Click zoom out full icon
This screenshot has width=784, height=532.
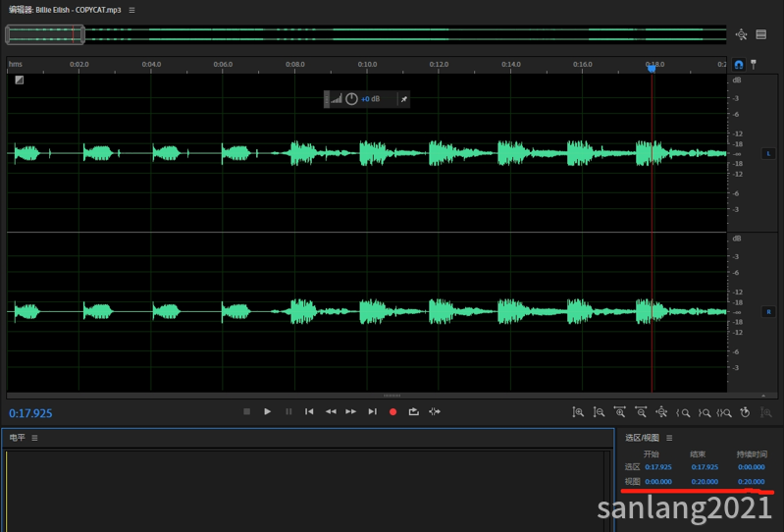point(661,412)
